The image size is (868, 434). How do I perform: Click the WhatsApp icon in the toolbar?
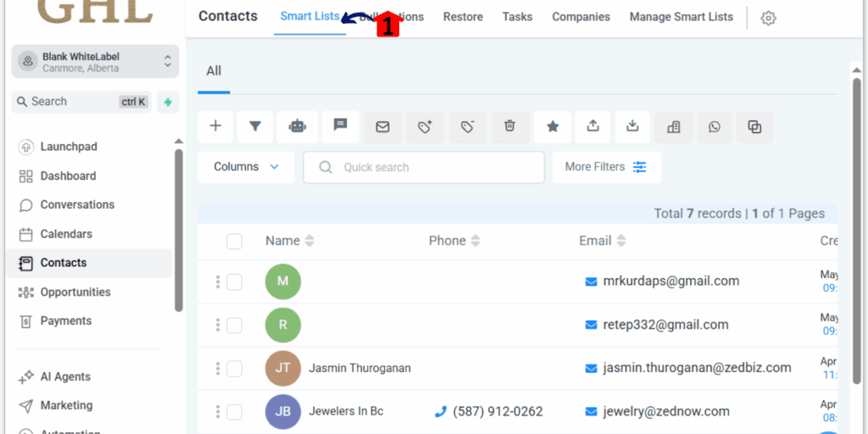(x=715, y=127)
